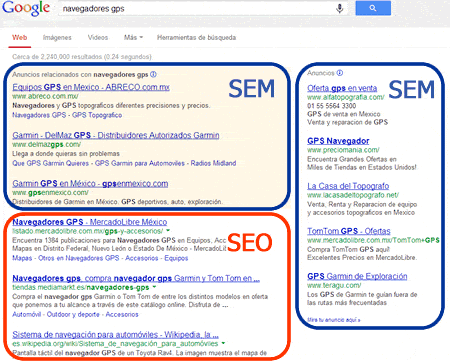Click the www.delmazgps.com/ green URL
Screen dimensions: 450x361
[46, 144]
